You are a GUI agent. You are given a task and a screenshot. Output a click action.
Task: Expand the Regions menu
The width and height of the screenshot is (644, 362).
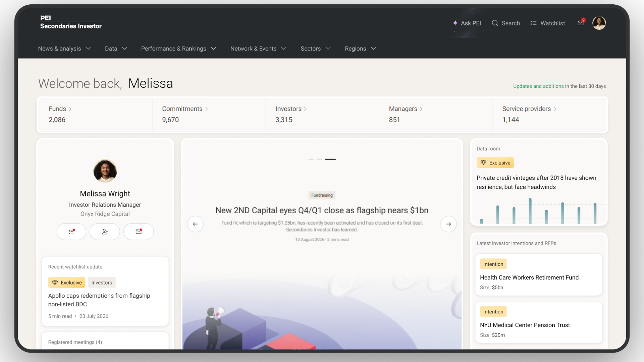pyautogui.click(x=361, y=49)
